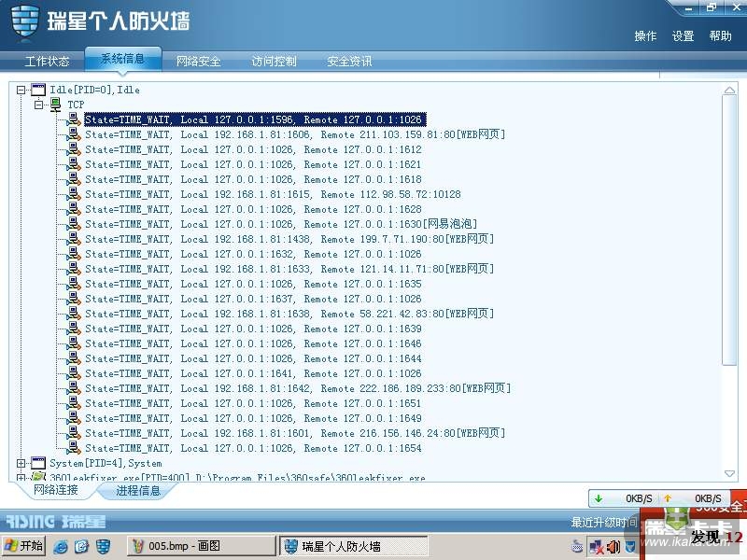Image resolution: width=747 pixels, height=560 pixels.
Task: Switch to 进程信息 bottom tab
Action: [x=138, y=491]
